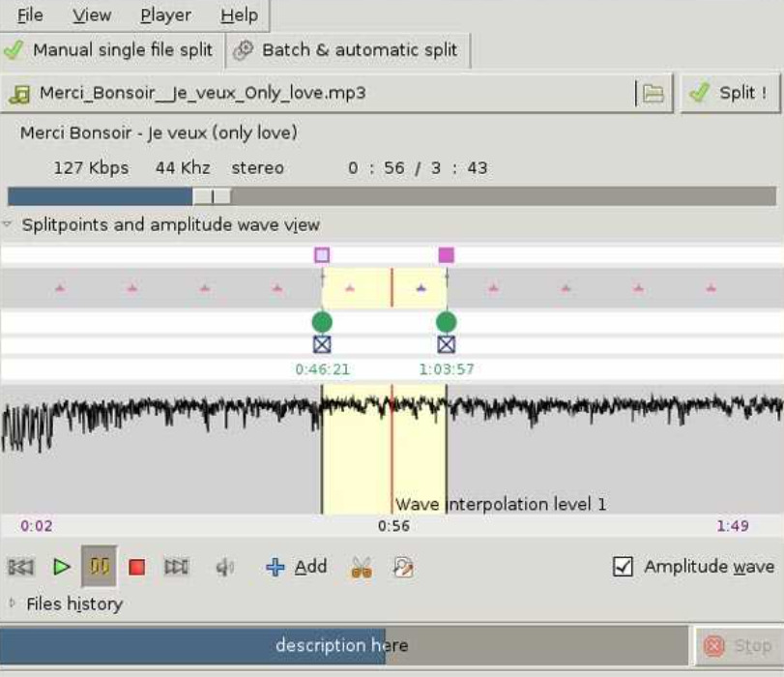Click the Wave interpolation level 1 text
The height and width of the screenshot is (677, 784).
pyautogui.click(x=501, y=504)
